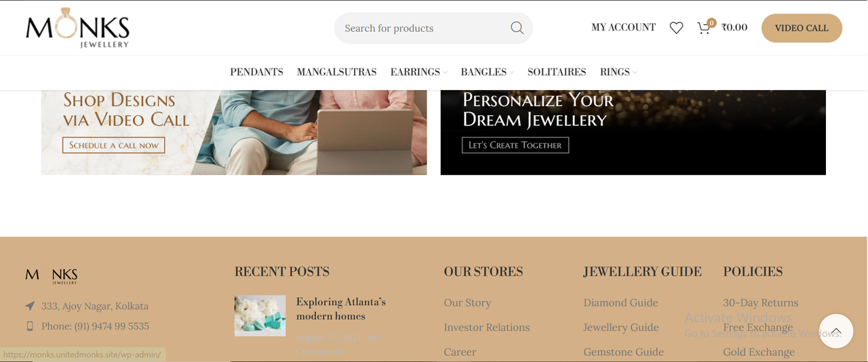Open the wishlist heart icon
Screen dimensions: 868x362
676,28
